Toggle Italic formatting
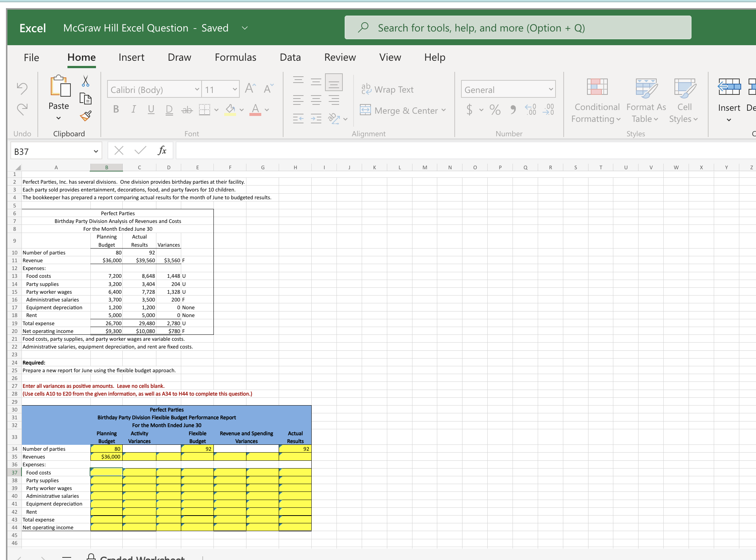756x560 pixels. 133,109
